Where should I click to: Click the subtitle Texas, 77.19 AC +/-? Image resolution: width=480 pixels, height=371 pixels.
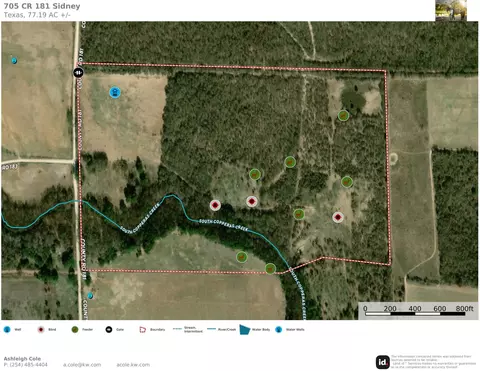[x=37, y=15]
